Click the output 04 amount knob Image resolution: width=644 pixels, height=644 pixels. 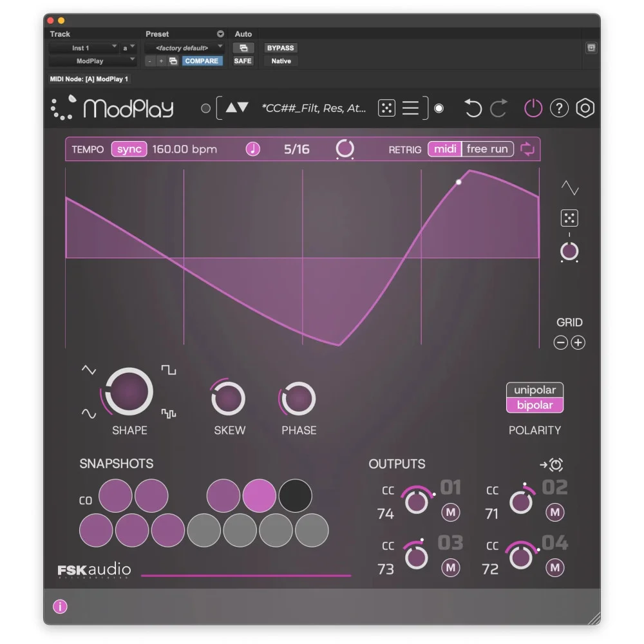521,557
